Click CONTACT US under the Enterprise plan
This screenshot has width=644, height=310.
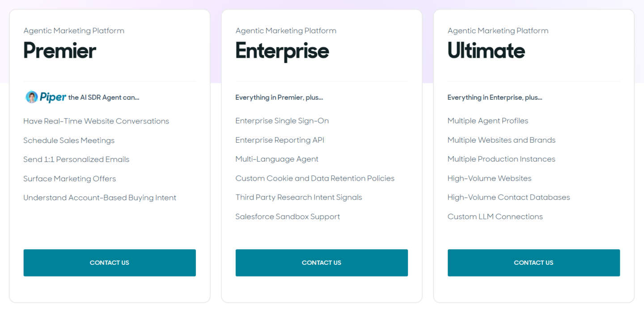(321, 263)
